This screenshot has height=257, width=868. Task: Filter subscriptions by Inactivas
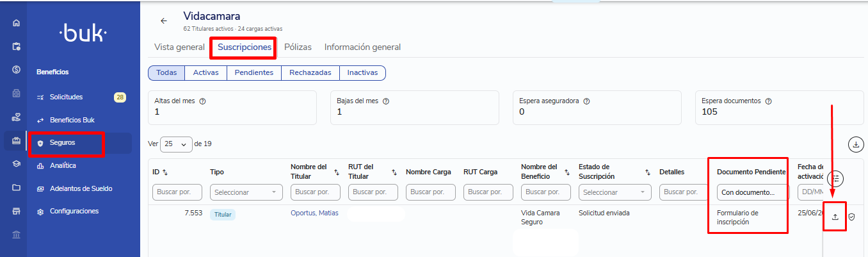(x=362, y=73)
